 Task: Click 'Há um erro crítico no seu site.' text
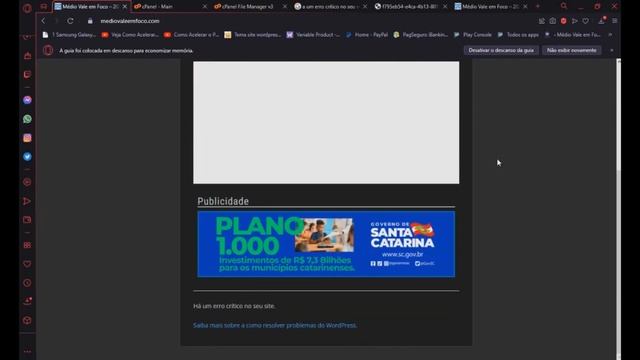point(234,306)
